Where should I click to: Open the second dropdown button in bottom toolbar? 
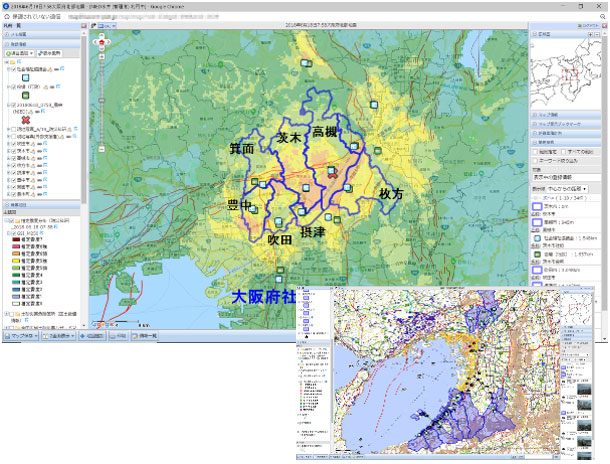(x=58, y=336)
